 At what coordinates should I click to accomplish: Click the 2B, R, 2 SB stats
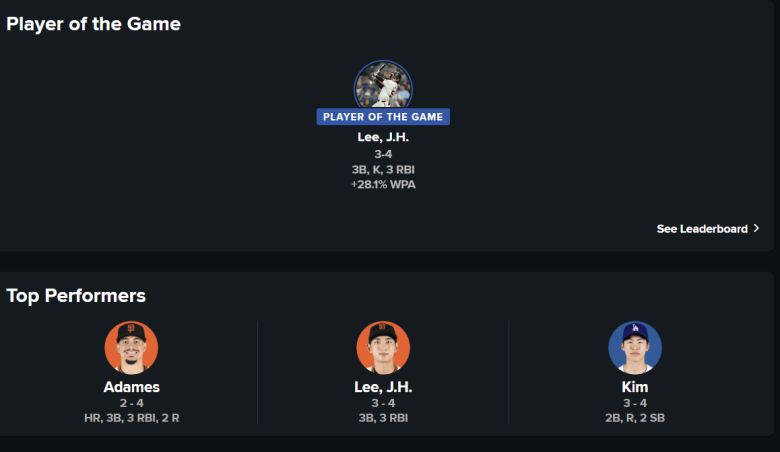(x=635, y=418)
